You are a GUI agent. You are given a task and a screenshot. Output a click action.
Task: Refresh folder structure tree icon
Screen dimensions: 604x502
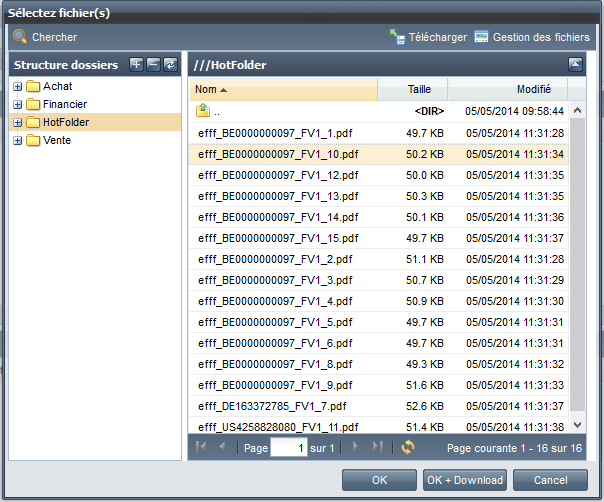click(x=170, y=64)
